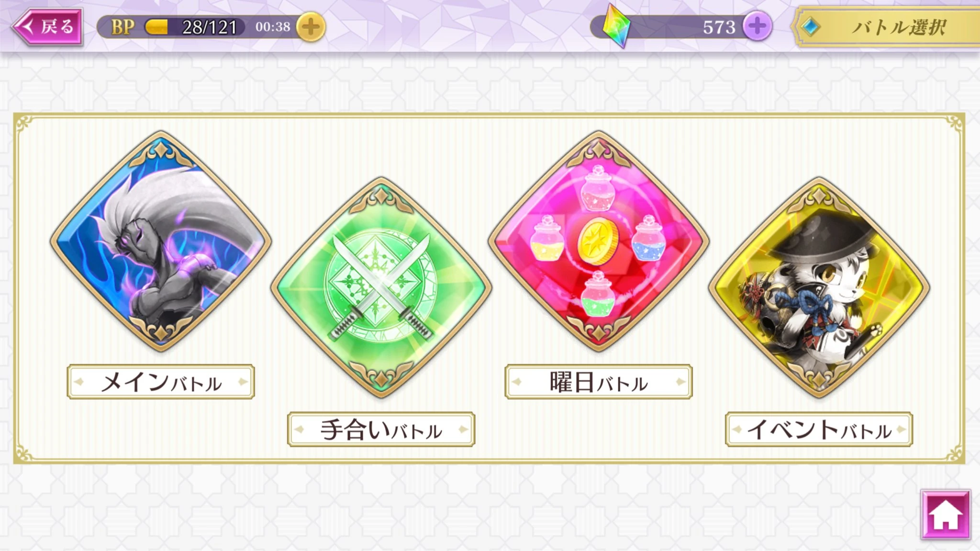Tap the 573 gem count display
The image size is (980, 551).
point(719,27)
